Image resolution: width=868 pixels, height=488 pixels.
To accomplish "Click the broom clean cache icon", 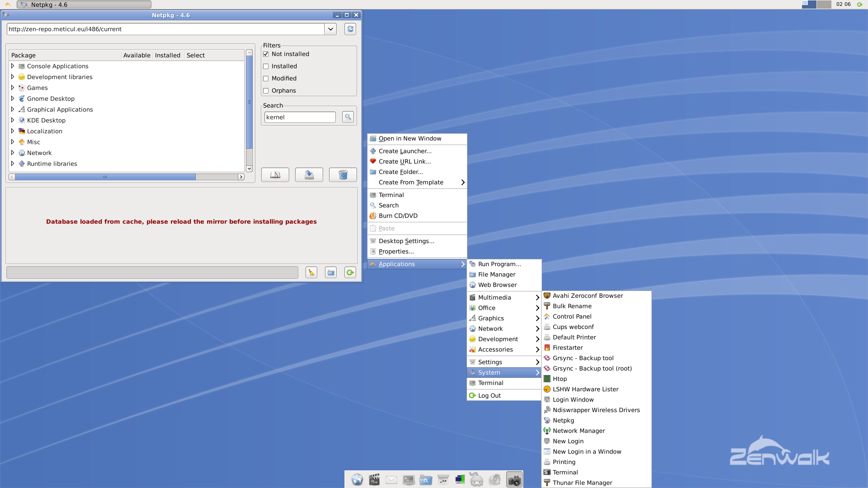I will 311,272.
